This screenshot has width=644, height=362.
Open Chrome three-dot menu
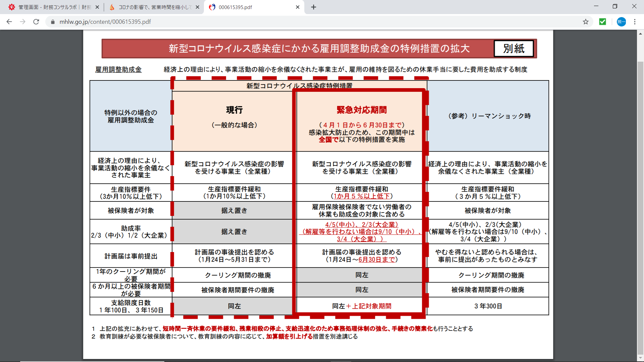(x=635, y=22)
